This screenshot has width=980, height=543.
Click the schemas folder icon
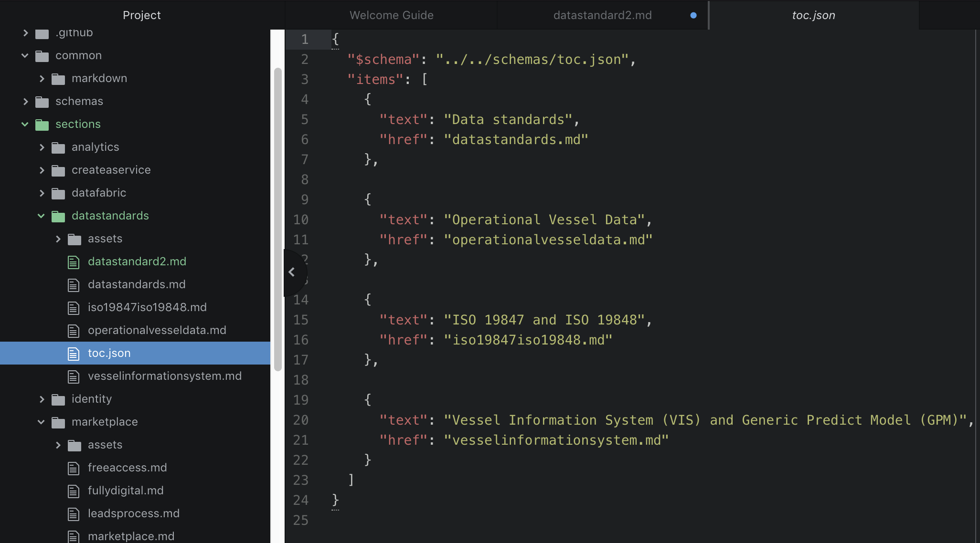[42, 102]
